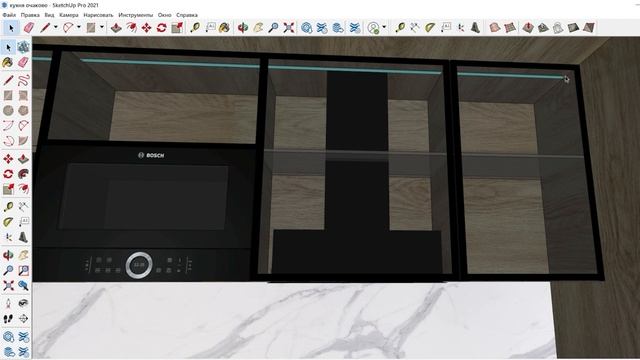Viewport: 640px width, 360px height.
Task: Select the Offset tool in left toolbar
Action: point(23,189)
